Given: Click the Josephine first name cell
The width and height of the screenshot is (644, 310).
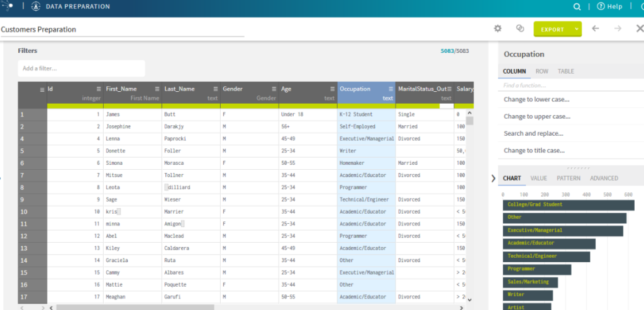Looking at the screenshot, I should 133,126.
